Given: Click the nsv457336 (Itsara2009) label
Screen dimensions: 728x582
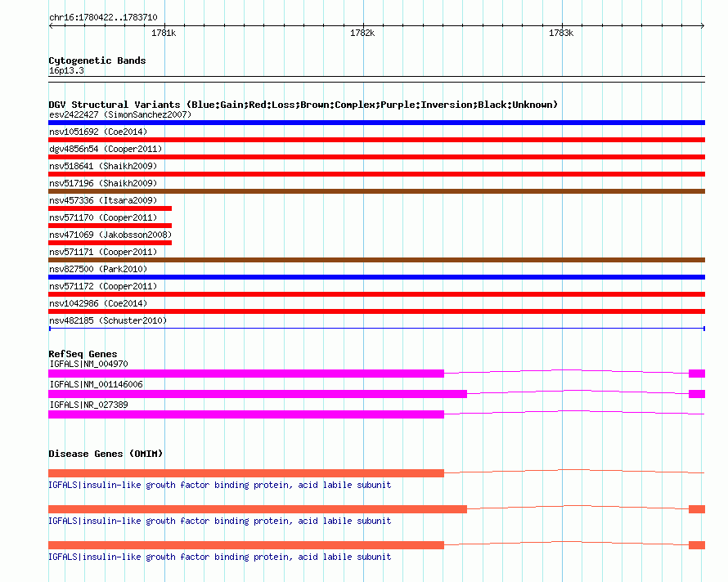Looking at the screenshot, I should point(103,200).
